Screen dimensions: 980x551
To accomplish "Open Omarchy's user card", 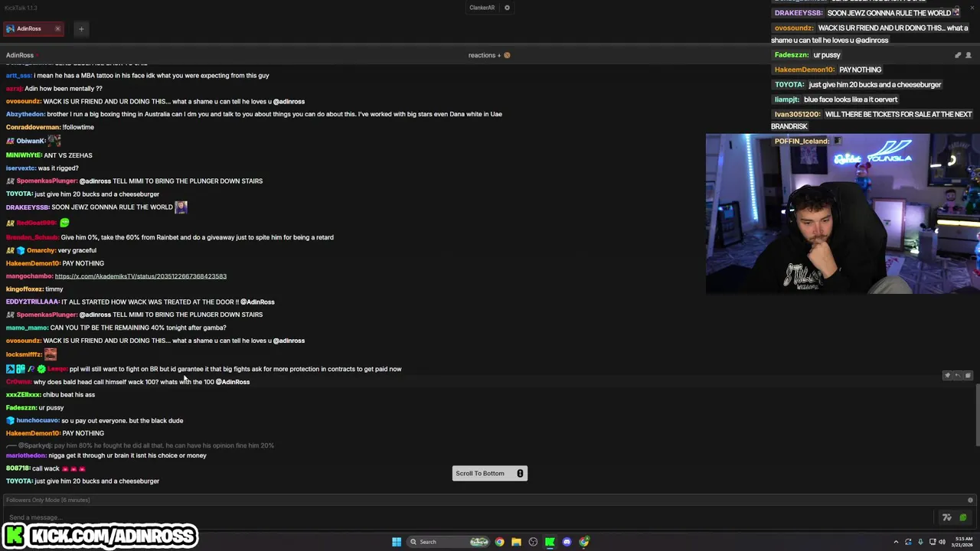I will (41, 250).
